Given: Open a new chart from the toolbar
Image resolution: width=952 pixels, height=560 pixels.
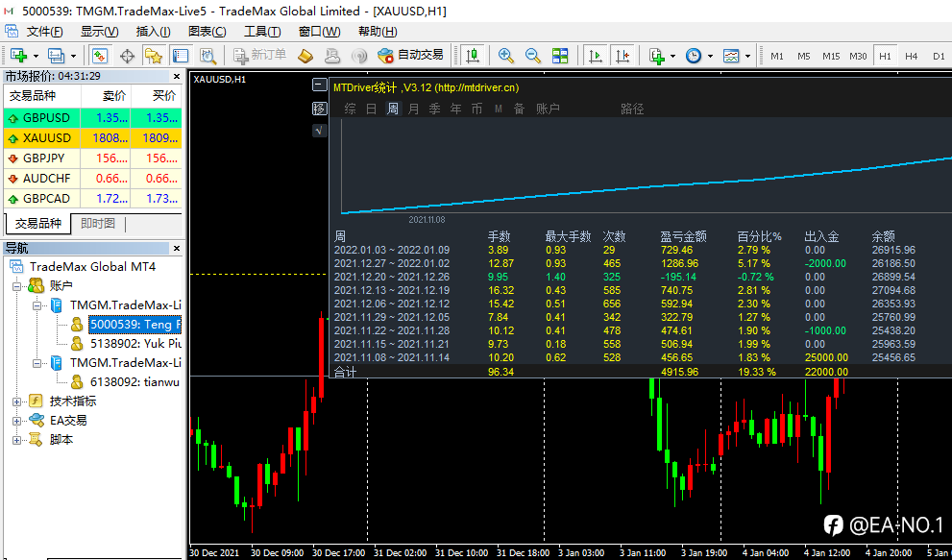Looking at the screenshot, I should (19, 56).
